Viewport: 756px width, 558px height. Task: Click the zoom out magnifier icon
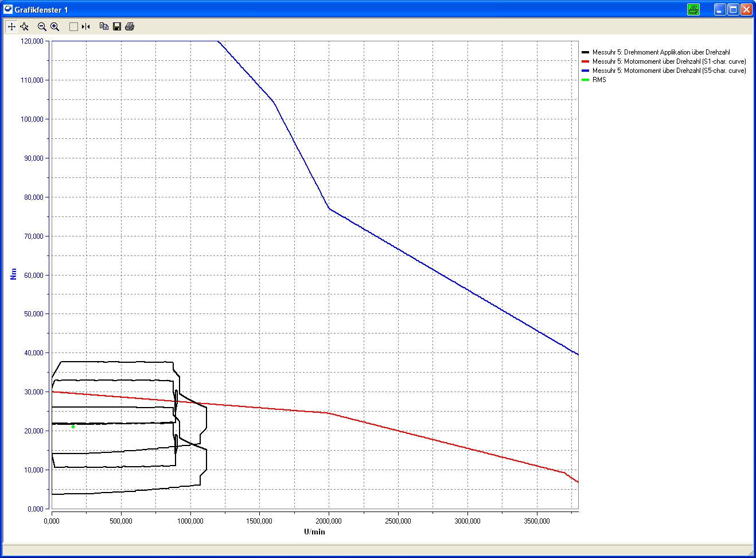tap(42, 26)
